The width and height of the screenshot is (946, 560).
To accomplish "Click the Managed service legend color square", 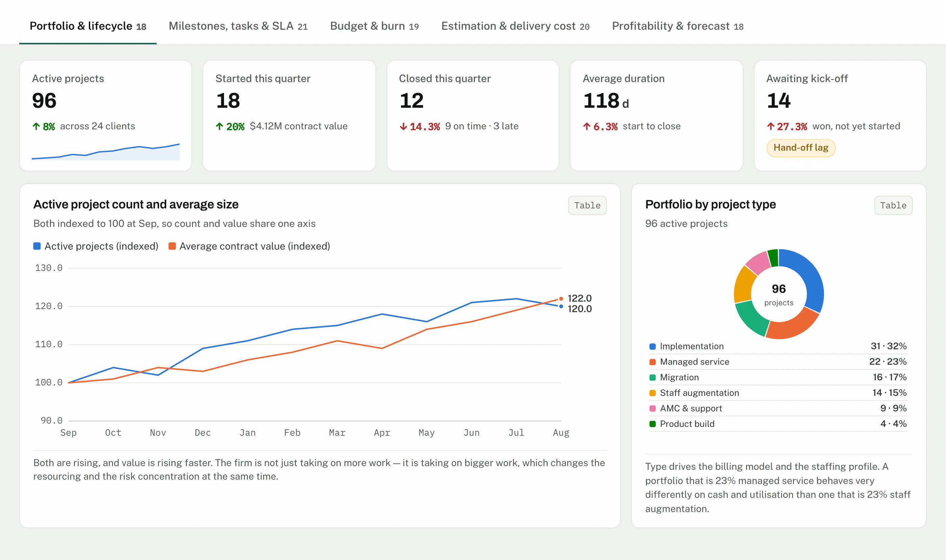I will [x=652, y=362].
